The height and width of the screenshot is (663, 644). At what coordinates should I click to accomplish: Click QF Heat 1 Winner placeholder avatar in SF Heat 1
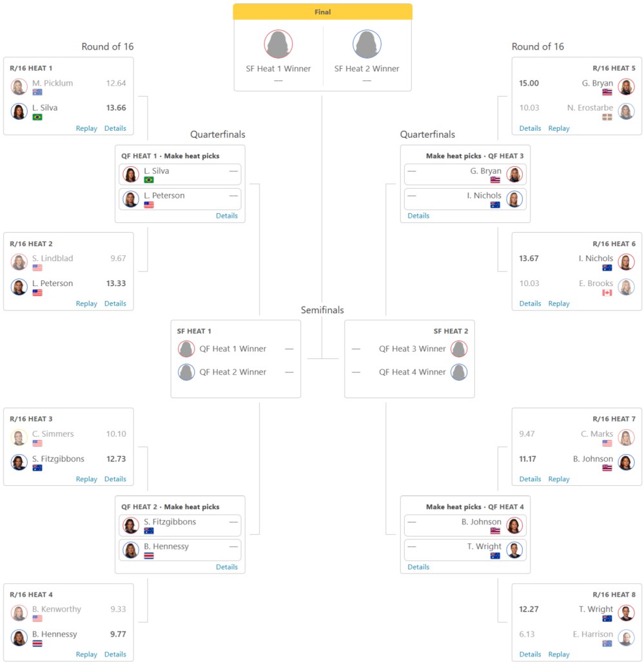click(186, 349)
